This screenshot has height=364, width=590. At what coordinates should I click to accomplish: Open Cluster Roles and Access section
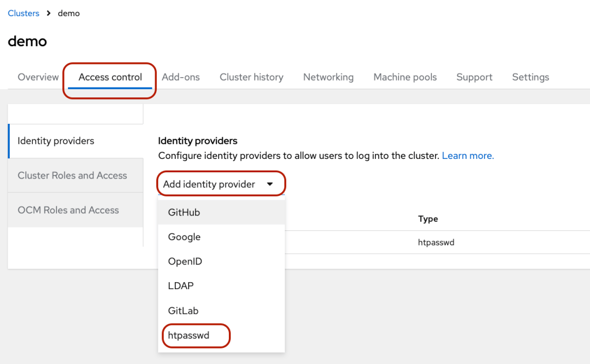[x=72, y=176]
